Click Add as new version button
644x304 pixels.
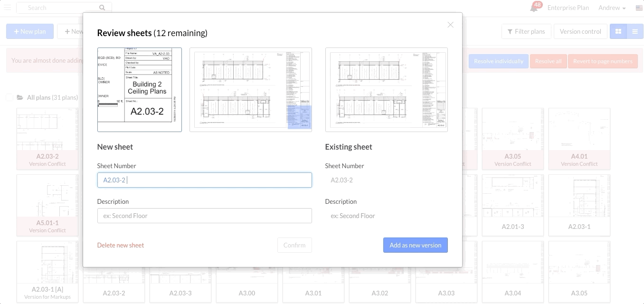tap(415, 245)
